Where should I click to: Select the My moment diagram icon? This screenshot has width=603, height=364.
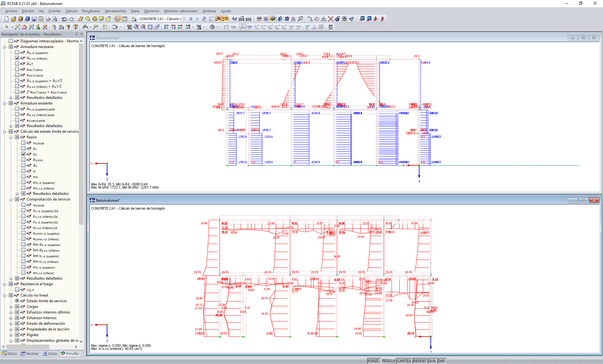click(277, 27)
